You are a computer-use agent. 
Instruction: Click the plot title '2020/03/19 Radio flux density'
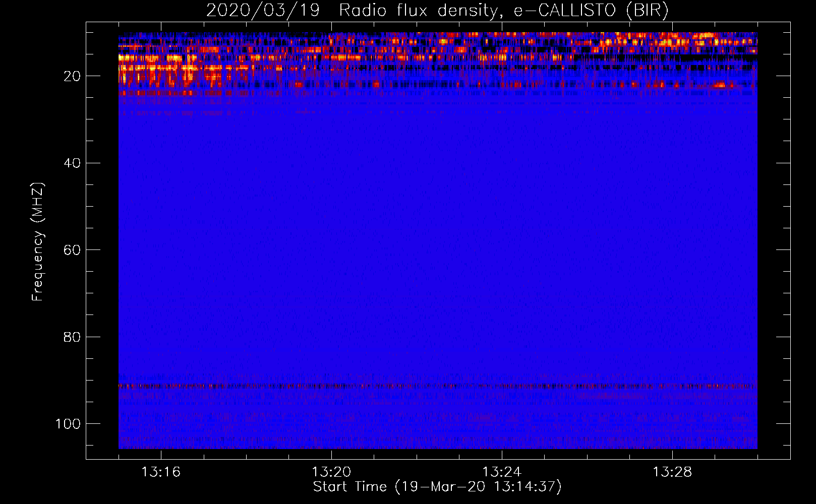[x=437, y=10]
